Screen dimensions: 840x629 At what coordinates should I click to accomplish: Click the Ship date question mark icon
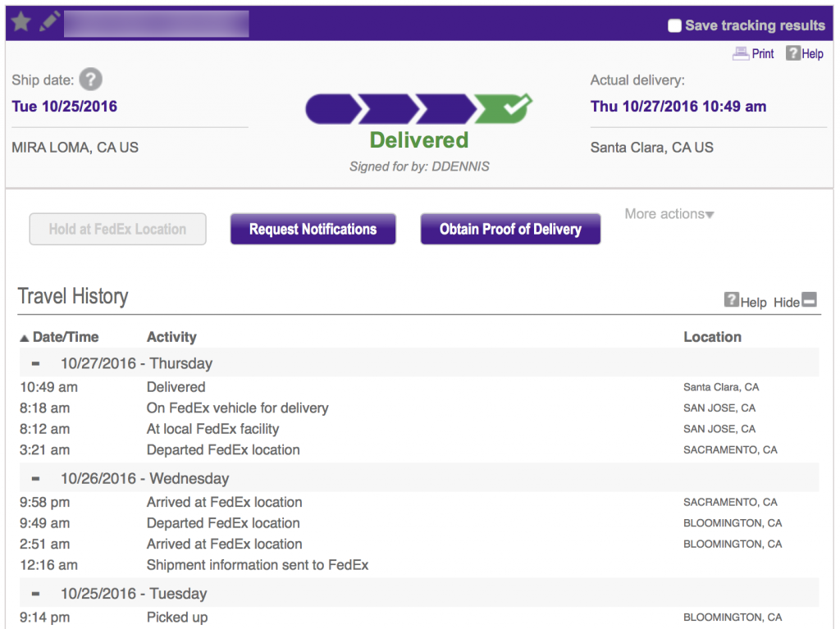90,80
